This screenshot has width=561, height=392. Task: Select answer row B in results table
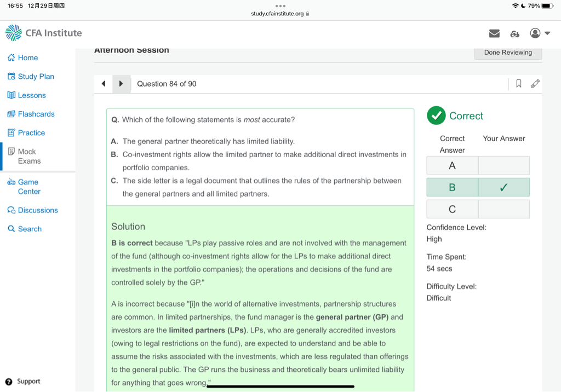coord(477,187)
